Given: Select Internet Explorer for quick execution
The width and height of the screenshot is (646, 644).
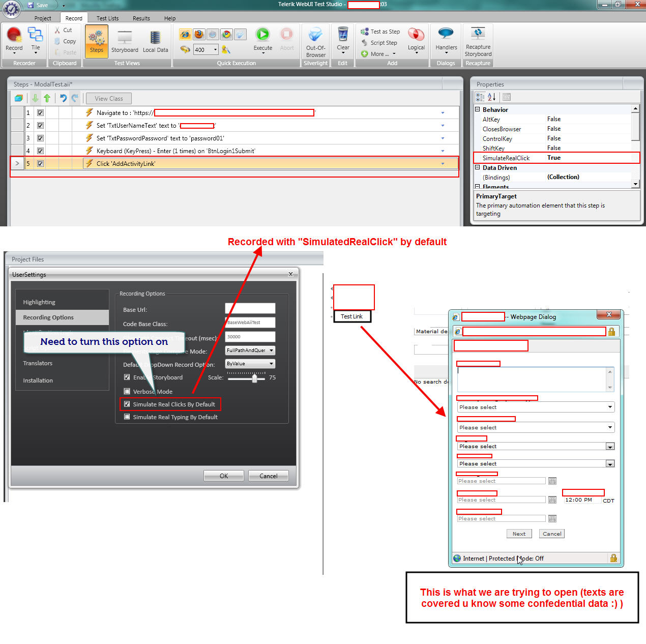Looking at the screenshot, I should (185, 34).
